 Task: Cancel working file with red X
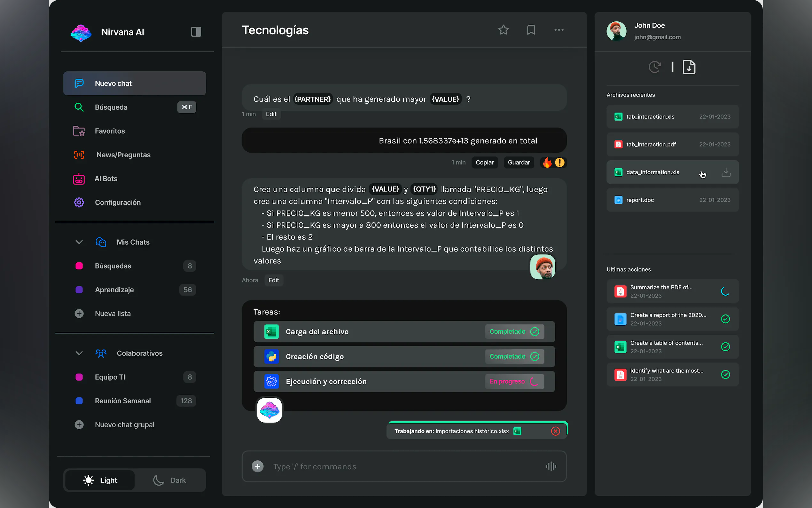pyautogui.click(x=555, y=431)
